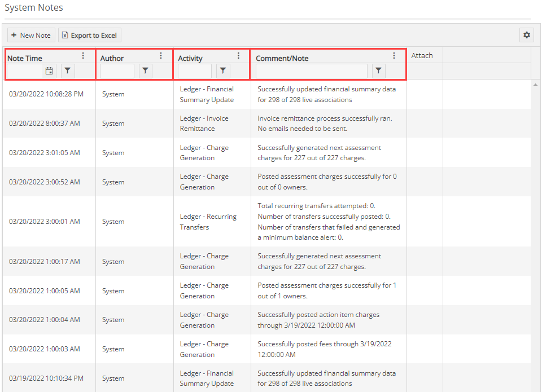Click the Activity column filter funnel icon
Screen dimensions: 542x392
coord(222,71)
